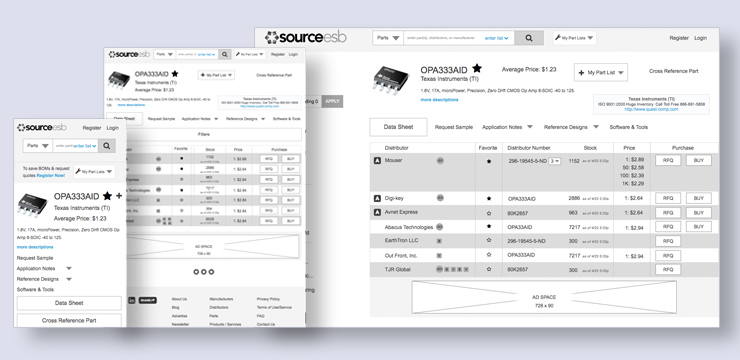740x360 pixels.
Task: Click the middle carousel dot in tablet mockup
Action: (203, 272)
